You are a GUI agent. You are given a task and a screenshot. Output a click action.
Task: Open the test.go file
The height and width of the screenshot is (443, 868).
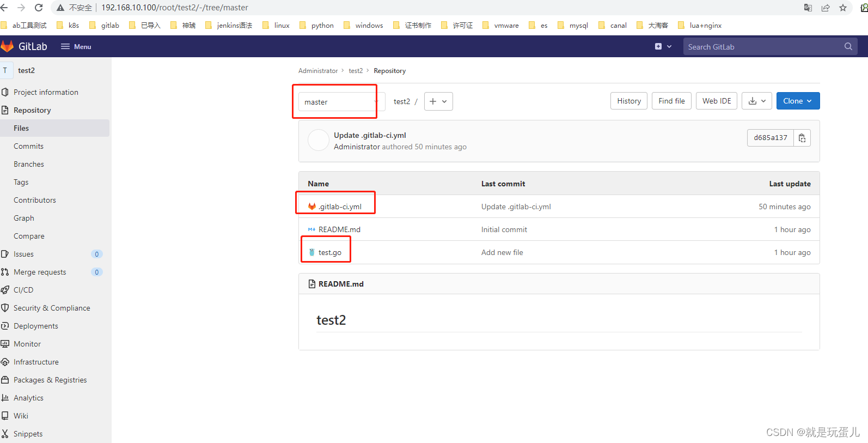[330, 252]
